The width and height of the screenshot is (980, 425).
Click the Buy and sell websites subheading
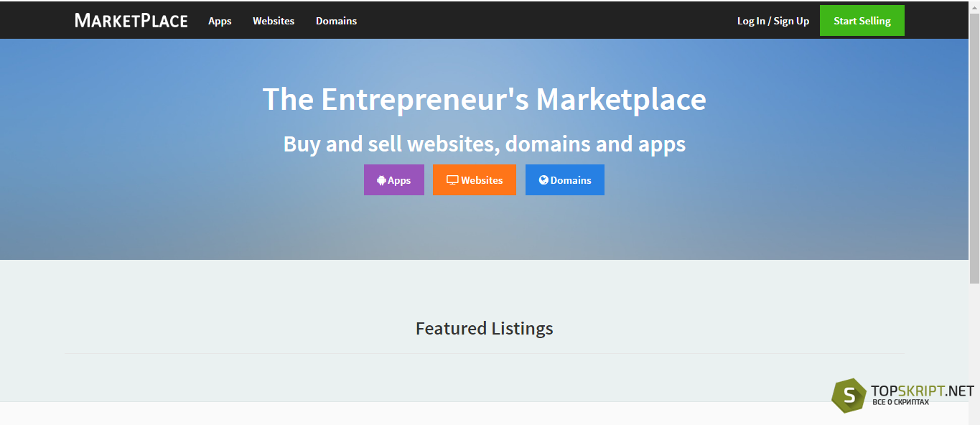click(485, 144)
